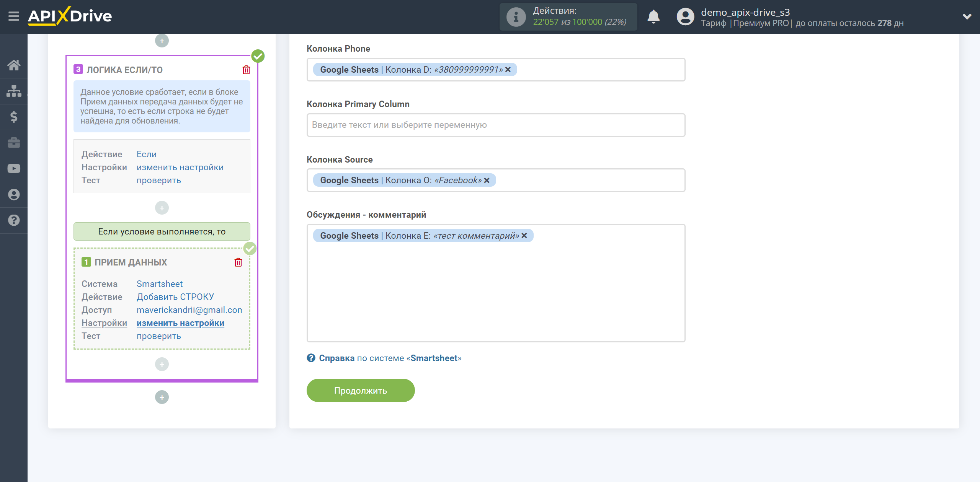Click проверить in logic block
This screenshot has width=980, height=482.
click(159, 180)
